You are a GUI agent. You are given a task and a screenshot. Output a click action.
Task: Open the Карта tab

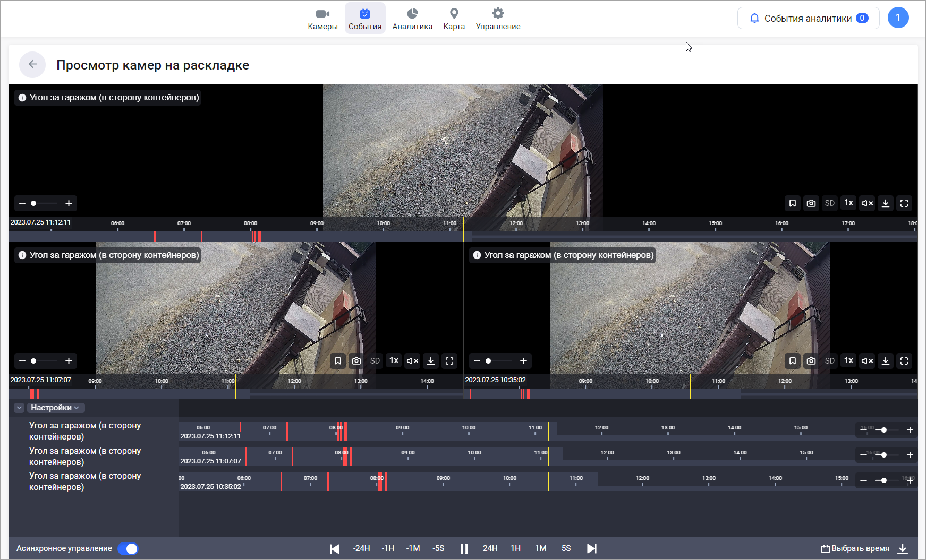(454, 19)
